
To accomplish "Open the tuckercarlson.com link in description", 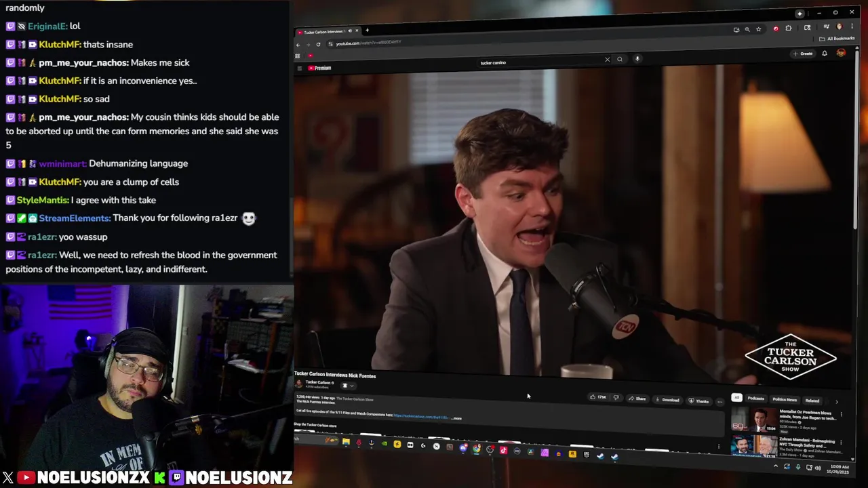I will (x=421, y=415).
